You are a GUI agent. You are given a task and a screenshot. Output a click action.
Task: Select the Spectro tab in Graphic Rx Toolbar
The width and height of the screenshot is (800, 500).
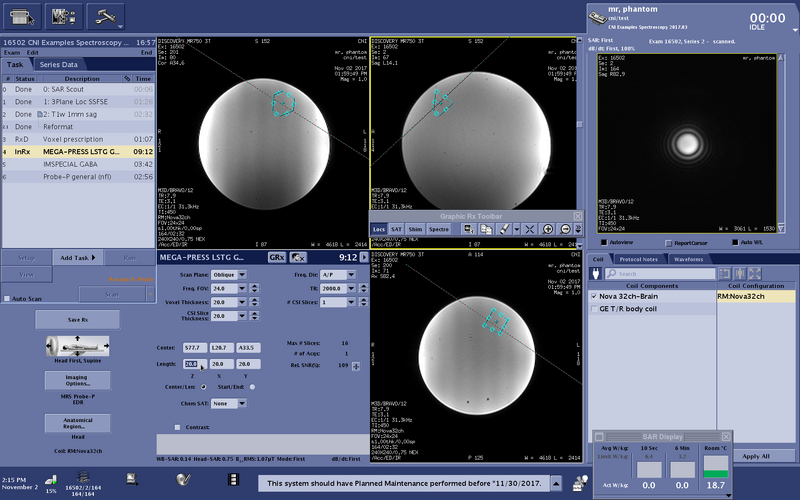439,230
